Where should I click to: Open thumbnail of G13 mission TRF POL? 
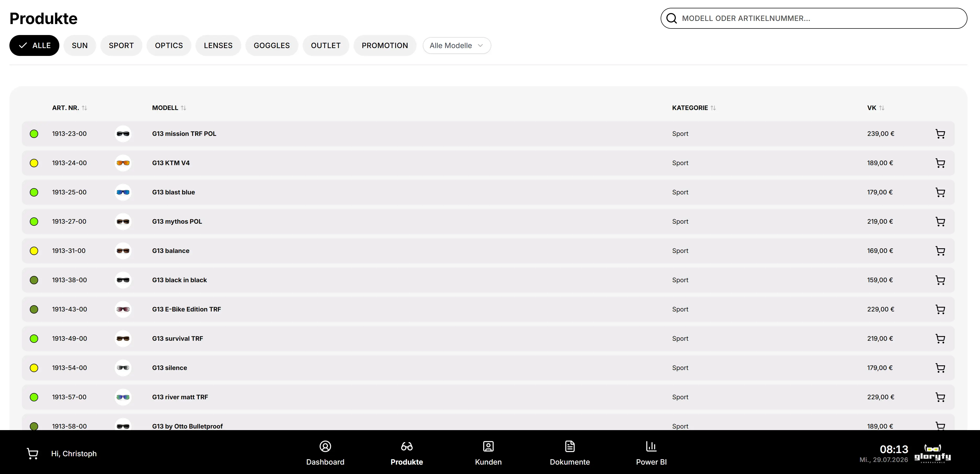coord(123,134)
